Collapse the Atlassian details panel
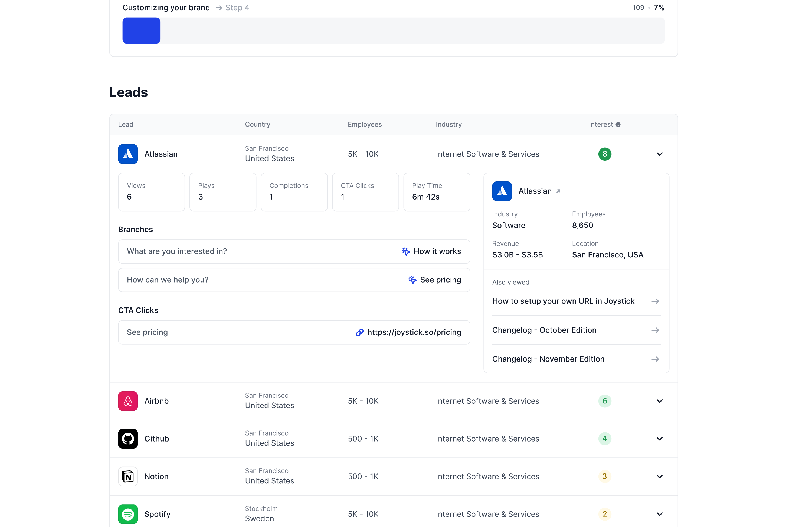This screenshot has width=812, height=527. (x=659, y=154)
